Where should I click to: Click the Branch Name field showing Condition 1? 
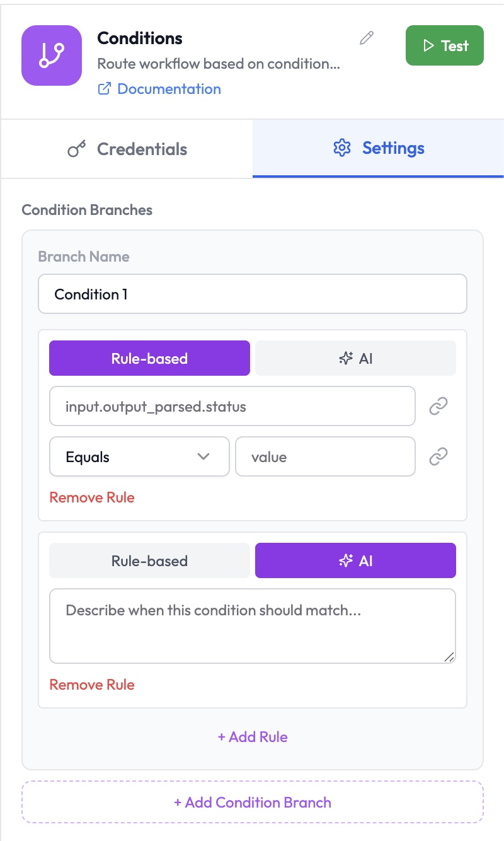tap(252, 294)
